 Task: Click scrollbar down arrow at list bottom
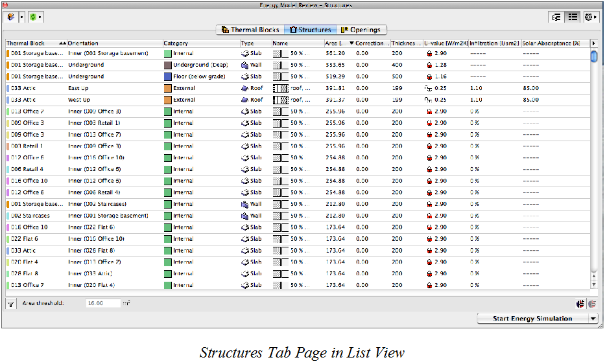coord(594,285)
